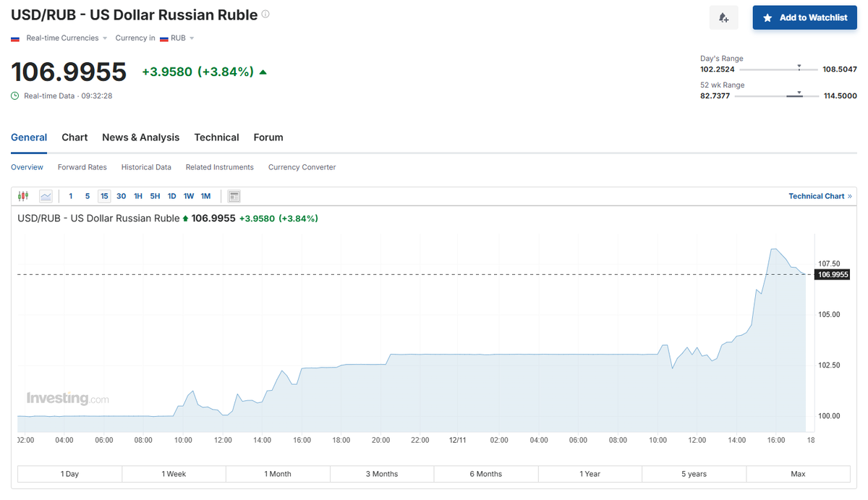Image resolution: width=868 pixels, height=500 pixels.
Task: Open the RUB currency dropdown
Action: point(177,38)
